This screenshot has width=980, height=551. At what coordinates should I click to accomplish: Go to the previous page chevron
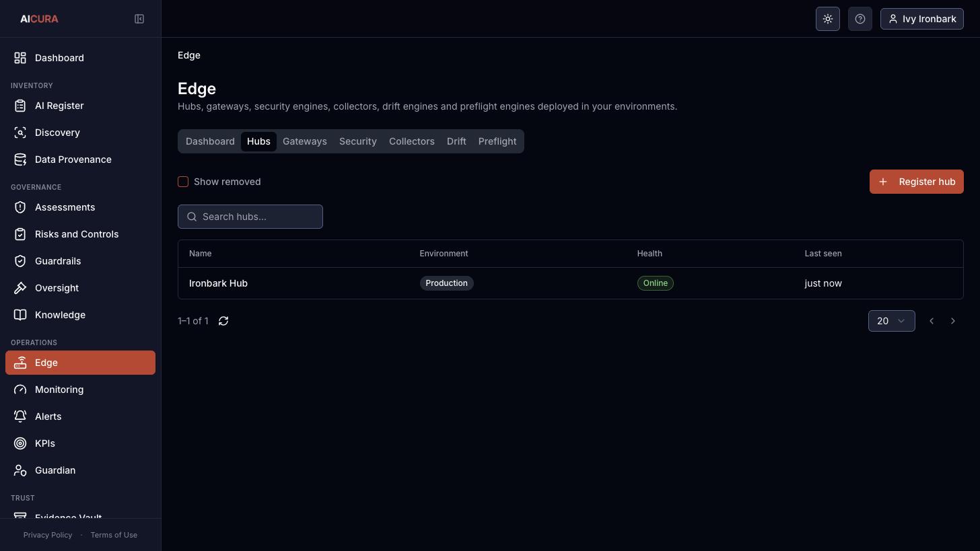pos(932,321)
